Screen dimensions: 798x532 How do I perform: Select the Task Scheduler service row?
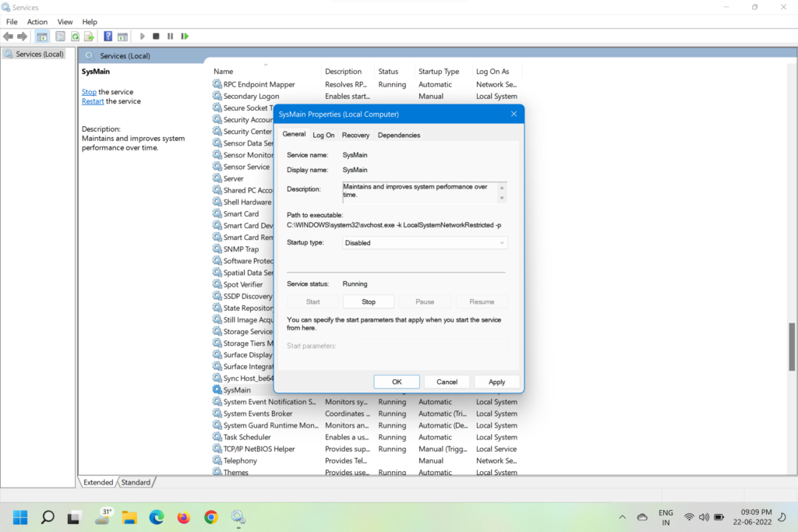point(247,437)
